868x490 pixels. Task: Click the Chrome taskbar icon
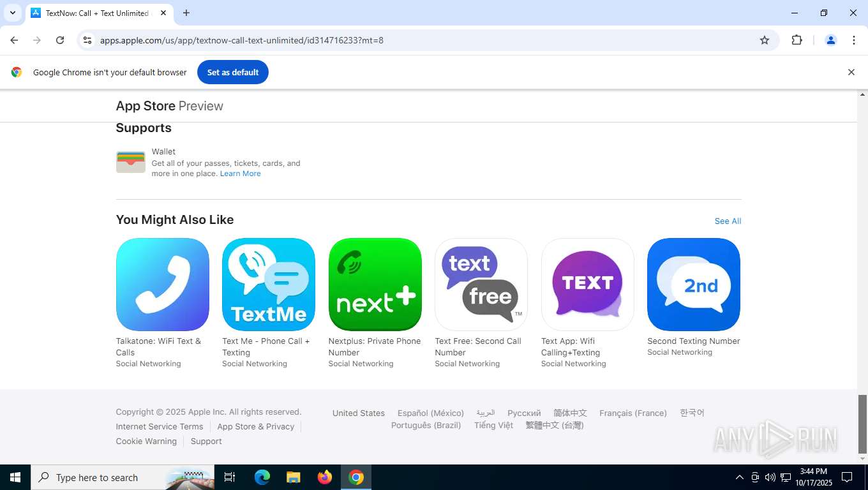(x=356, y=477)
